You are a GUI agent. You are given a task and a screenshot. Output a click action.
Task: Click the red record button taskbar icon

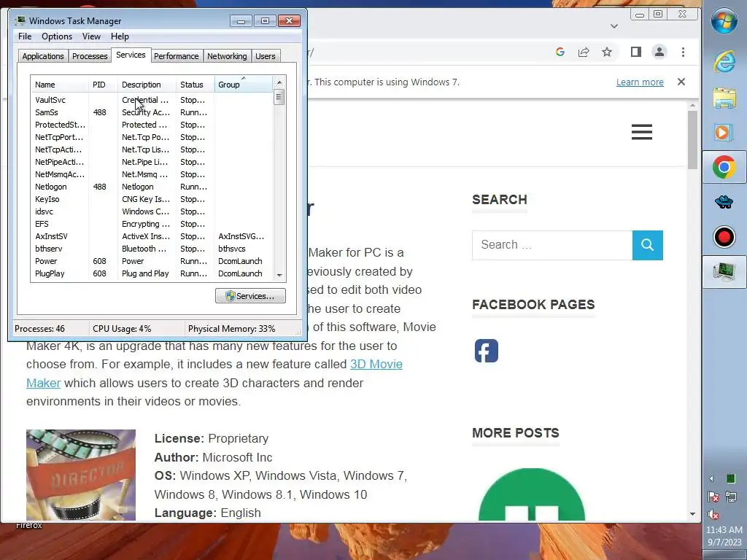pos(724,237)
